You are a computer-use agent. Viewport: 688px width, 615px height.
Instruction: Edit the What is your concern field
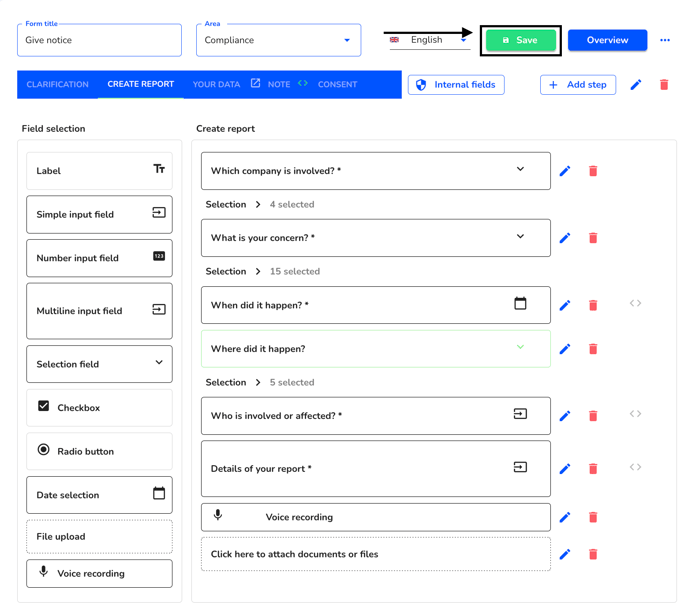pyautogui.click(x=565, y=238)
